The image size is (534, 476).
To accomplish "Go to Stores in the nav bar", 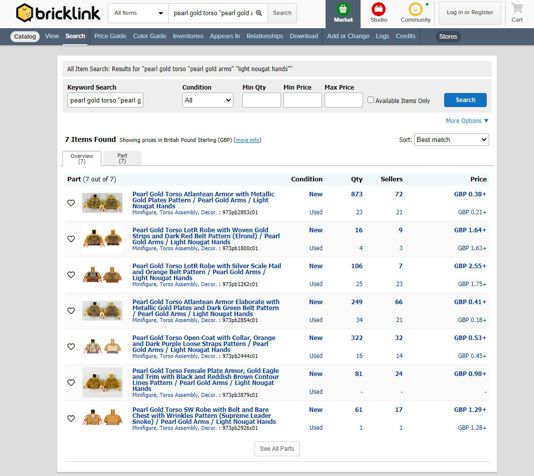I will point(448,36).
